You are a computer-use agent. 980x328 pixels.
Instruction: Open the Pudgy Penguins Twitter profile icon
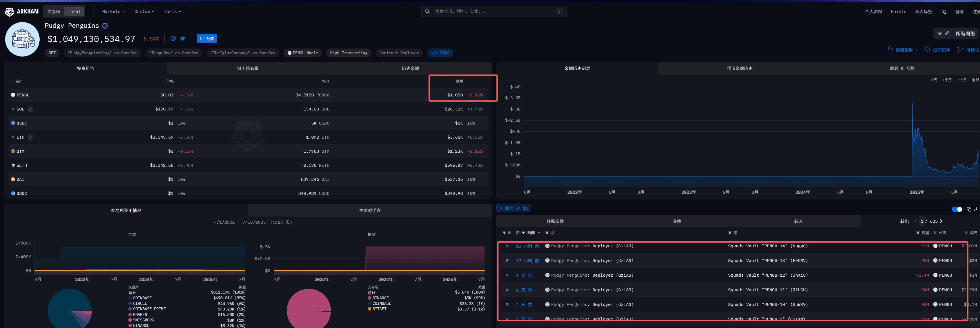[183, 38]
